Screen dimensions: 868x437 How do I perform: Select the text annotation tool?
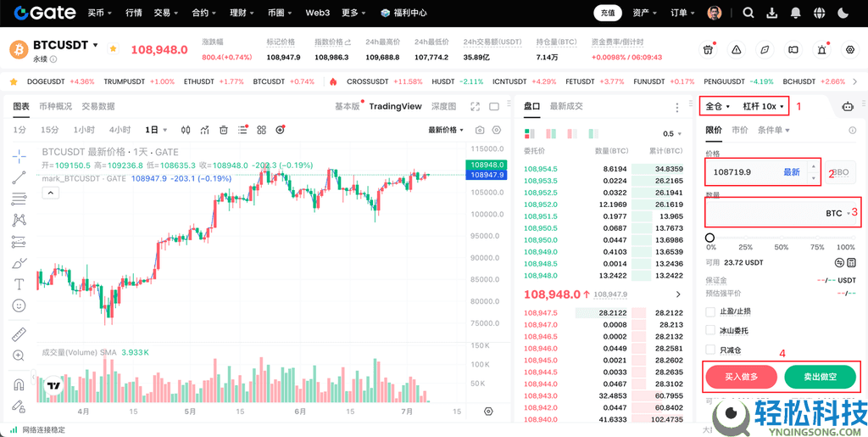pos(19,284)
